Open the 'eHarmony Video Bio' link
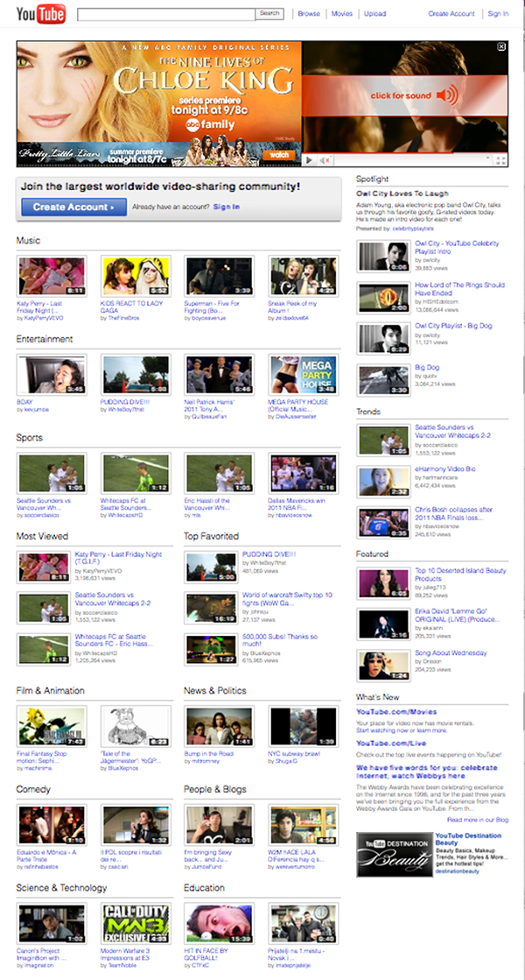Viewport: 525px width, 980px height. coord(445,469)
